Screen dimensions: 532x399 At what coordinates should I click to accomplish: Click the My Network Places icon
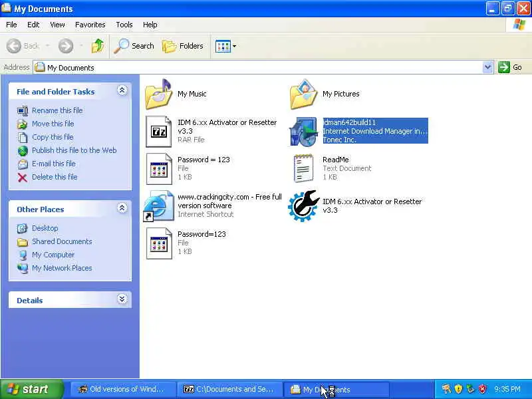point(23,269)
